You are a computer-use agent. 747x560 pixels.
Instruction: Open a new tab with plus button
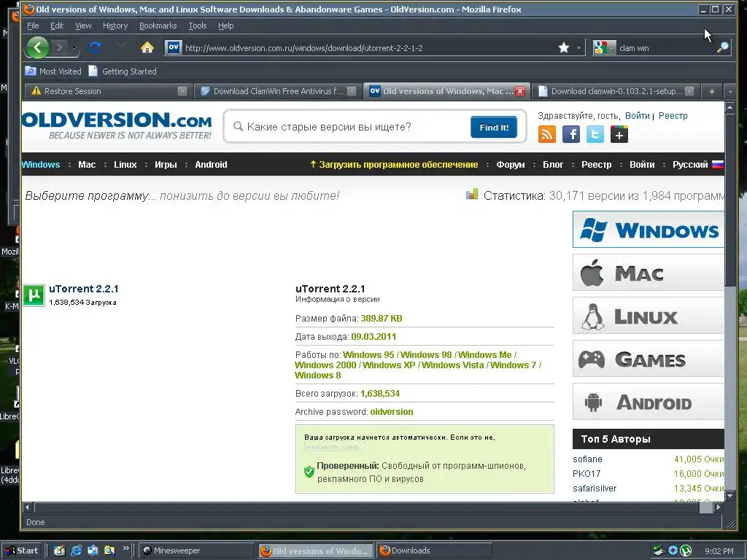[x=712, y=91]
